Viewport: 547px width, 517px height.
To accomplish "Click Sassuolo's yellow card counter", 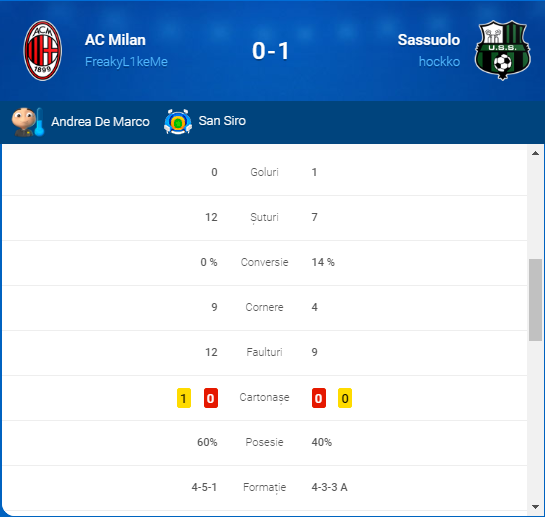I will 345,398.
